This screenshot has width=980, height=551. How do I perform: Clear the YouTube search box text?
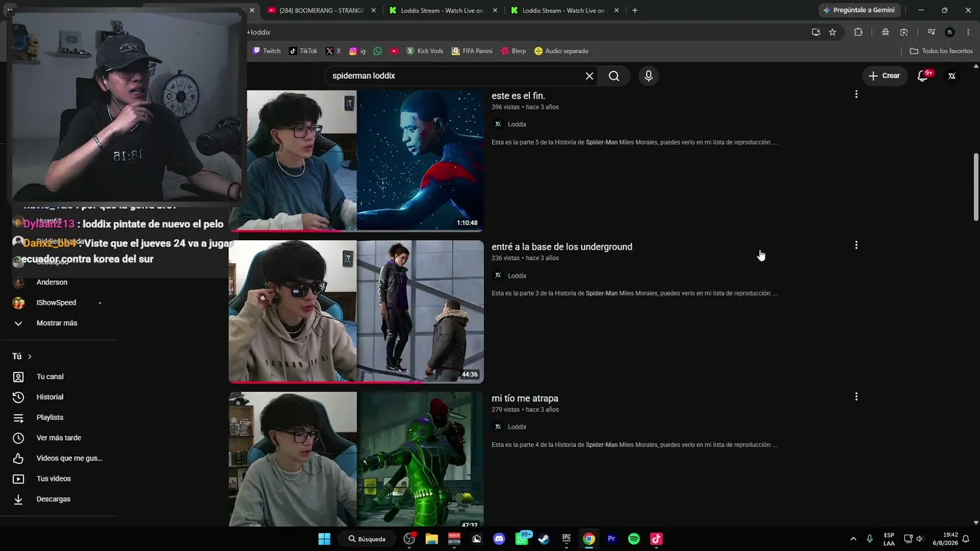point(590,76)
